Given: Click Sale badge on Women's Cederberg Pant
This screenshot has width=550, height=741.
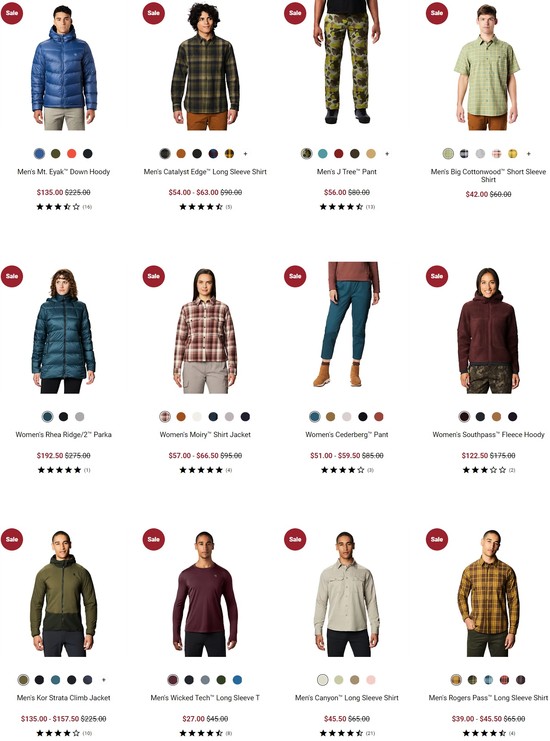Looking at the screenshot, I should pyautogui.click(x=295, y=276).
